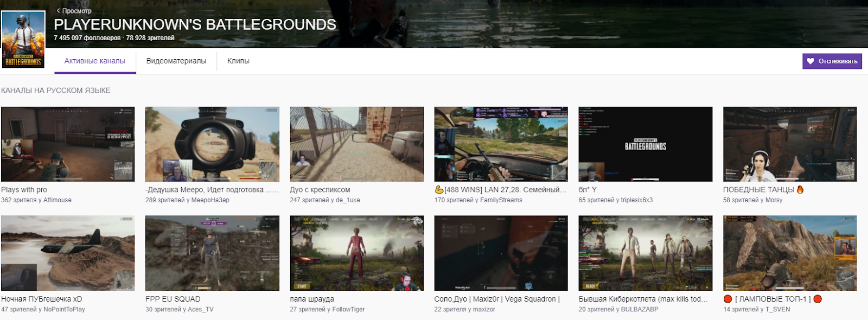
Task: Open channel link for triplesix6x3
Action: pos(637,200)
